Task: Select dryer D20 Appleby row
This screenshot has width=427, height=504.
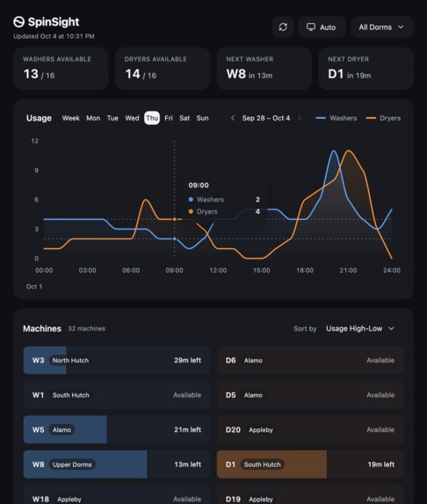Action: 310,430
